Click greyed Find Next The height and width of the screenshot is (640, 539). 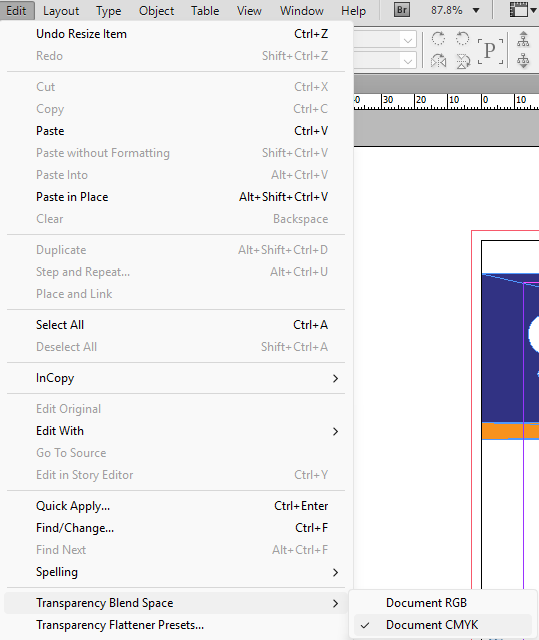click(x=176, y=550)
